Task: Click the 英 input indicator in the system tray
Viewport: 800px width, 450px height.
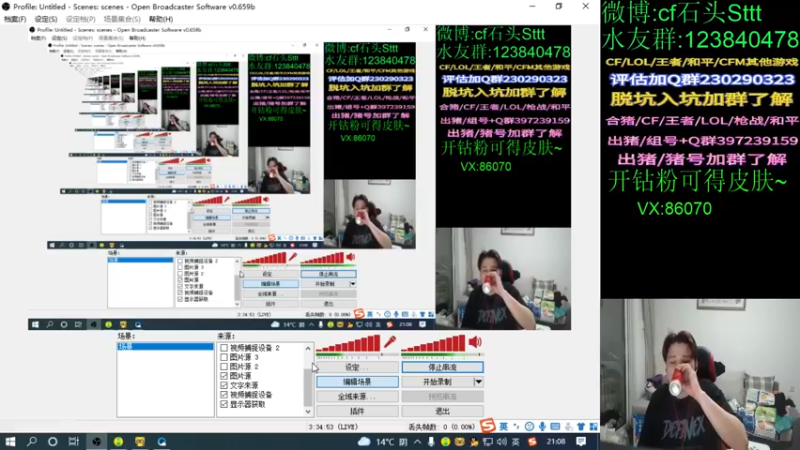Action: tap(516, 441)
